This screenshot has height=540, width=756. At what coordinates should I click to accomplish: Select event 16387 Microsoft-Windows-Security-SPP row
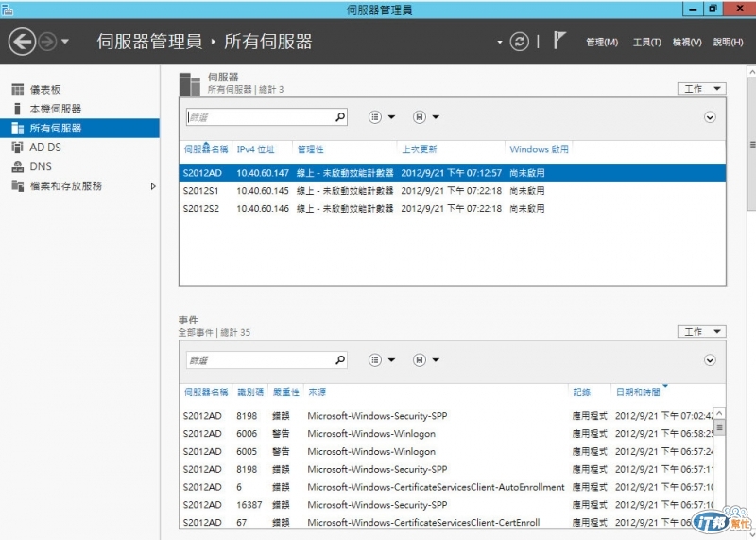[447, 505]
